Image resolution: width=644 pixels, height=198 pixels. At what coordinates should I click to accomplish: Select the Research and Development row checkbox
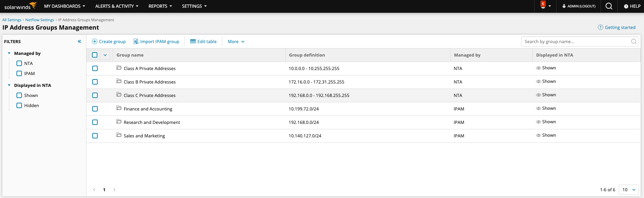tap(95, 122)
